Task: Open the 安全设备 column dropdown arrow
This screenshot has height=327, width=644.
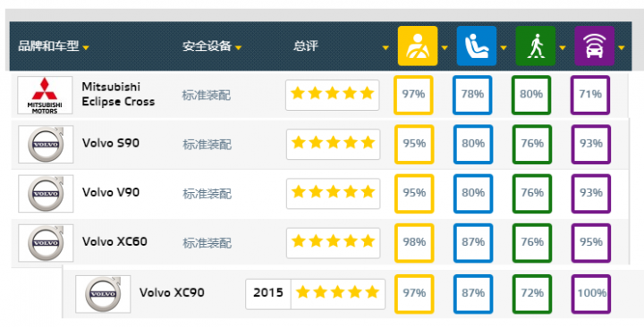Action: [238, 48]
